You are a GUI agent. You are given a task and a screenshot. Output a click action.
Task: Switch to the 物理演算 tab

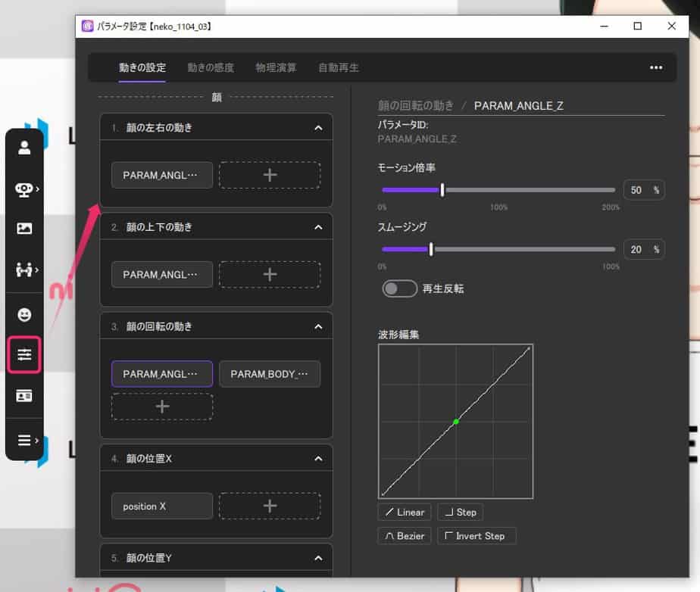pyautogui.click(x=276, y=68)
